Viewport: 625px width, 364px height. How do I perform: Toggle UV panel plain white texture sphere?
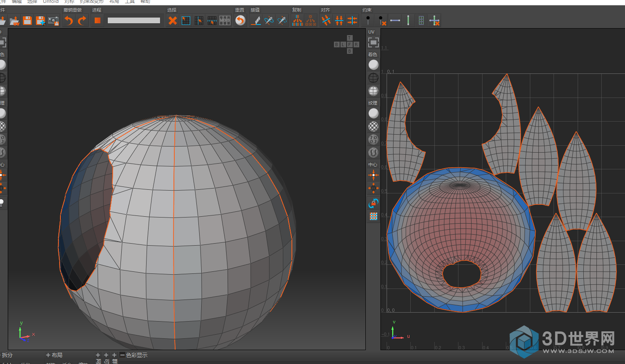coord(373,113)
